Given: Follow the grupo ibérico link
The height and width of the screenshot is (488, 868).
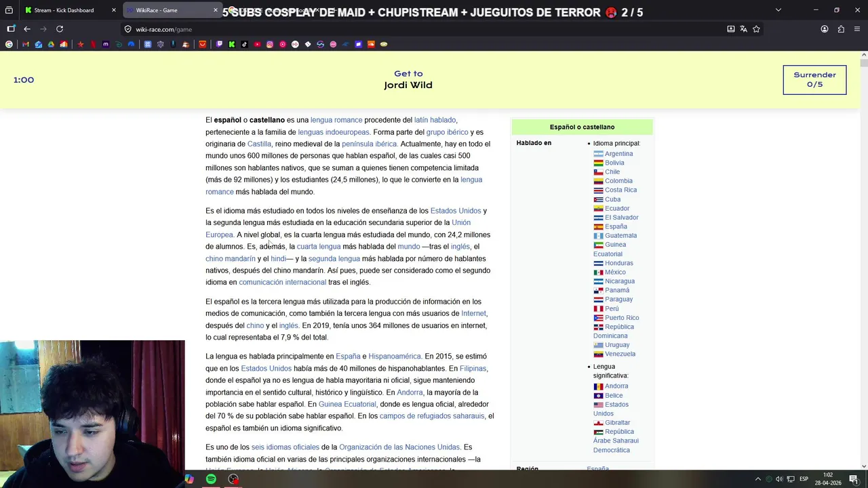Looking at the screenshot, I should click(x=447, y=132).
